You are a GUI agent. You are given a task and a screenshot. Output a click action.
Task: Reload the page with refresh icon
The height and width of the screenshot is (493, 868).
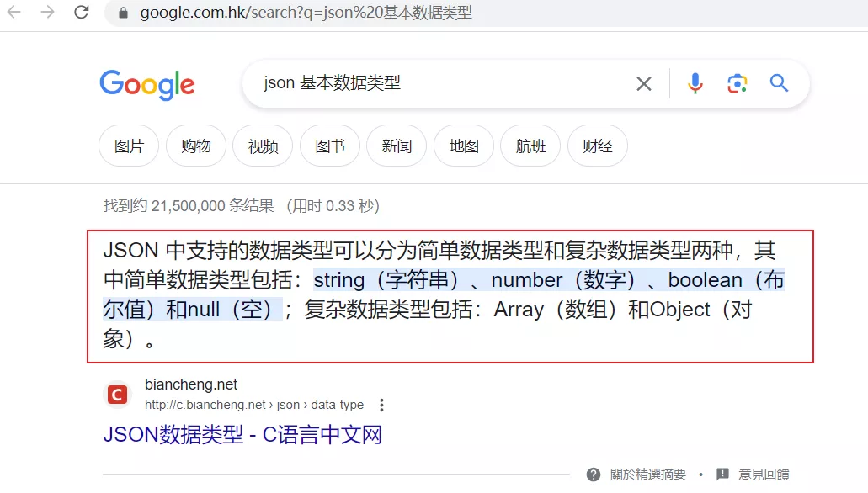(82, 12)
